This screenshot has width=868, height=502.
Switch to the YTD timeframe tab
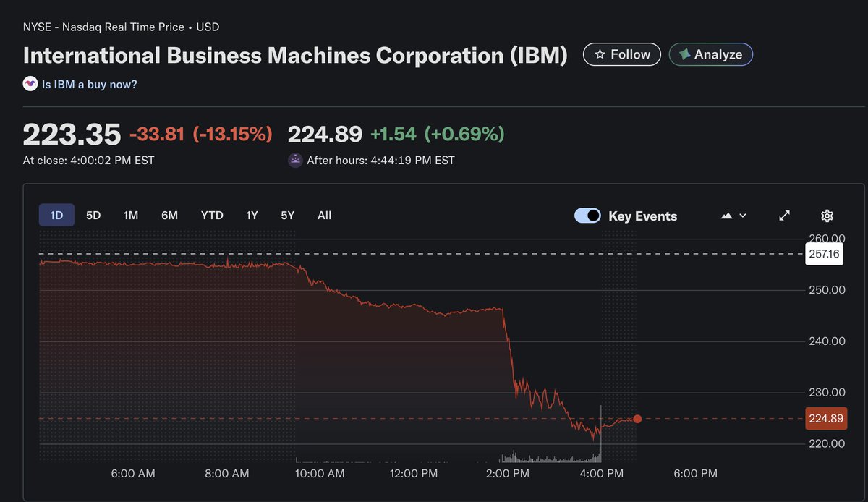point(211,215)
